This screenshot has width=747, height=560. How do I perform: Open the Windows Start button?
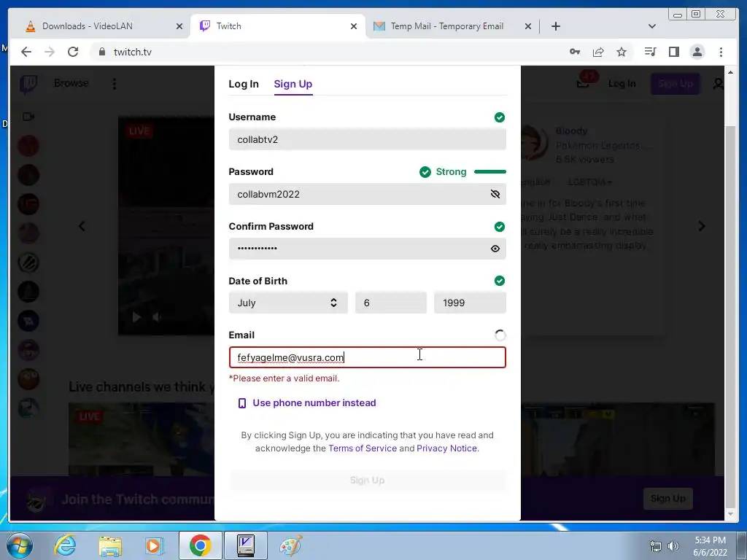[19, 545]
